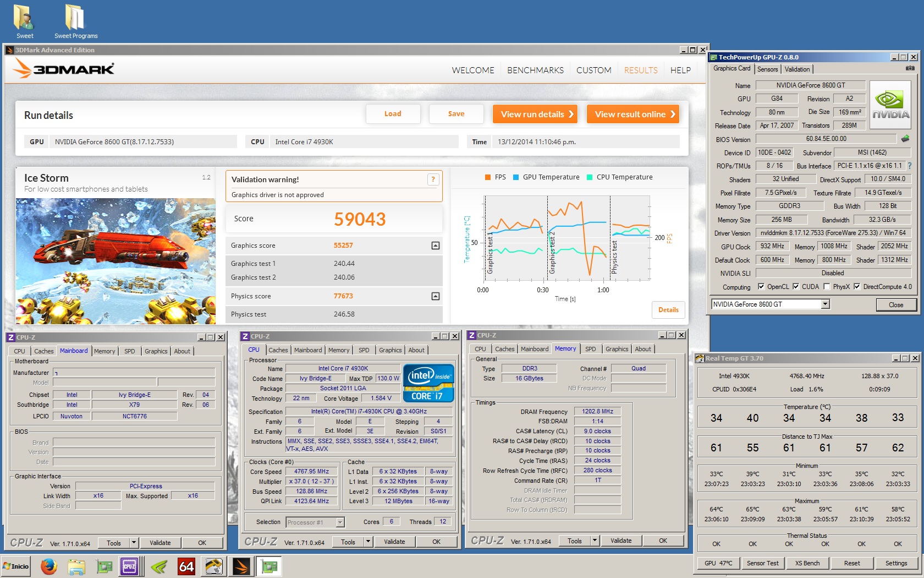Switch to 3DMark via its taskbar icon

[241, 566]
